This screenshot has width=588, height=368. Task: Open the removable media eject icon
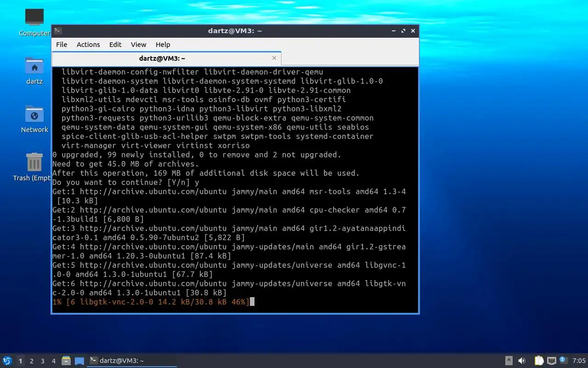pos(509,361)
